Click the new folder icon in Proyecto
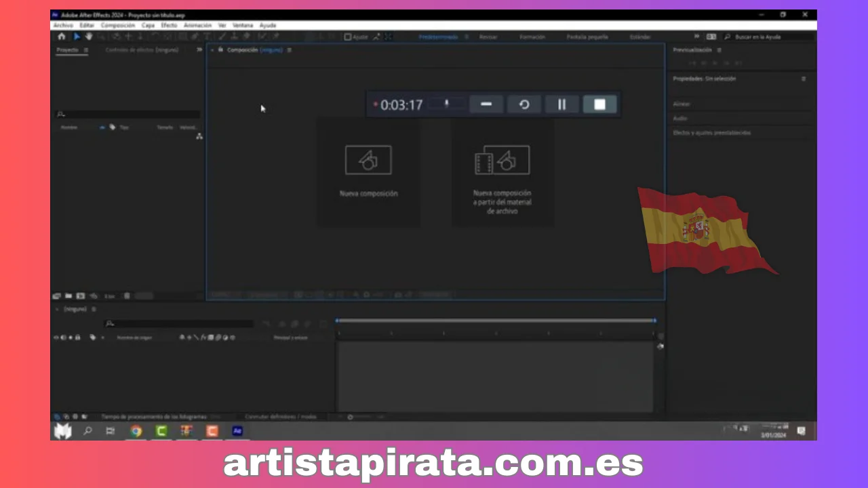868x488 pixels. [x=68, y=296]
